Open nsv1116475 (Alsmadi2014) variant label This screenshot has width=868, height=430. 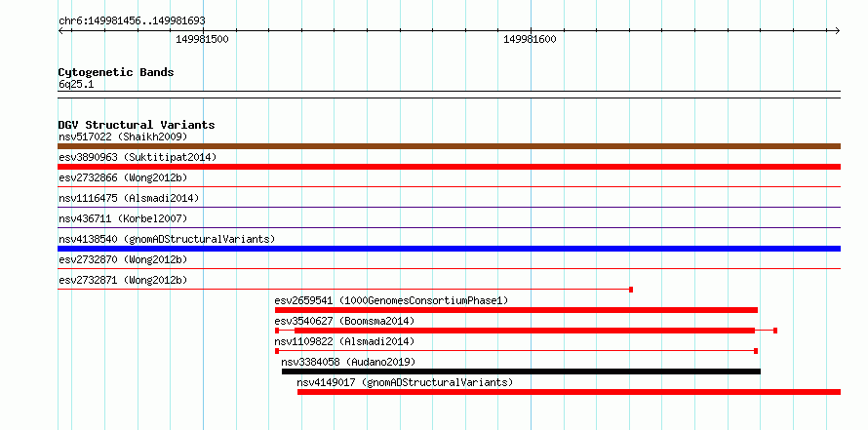click(x=129, y=198)
